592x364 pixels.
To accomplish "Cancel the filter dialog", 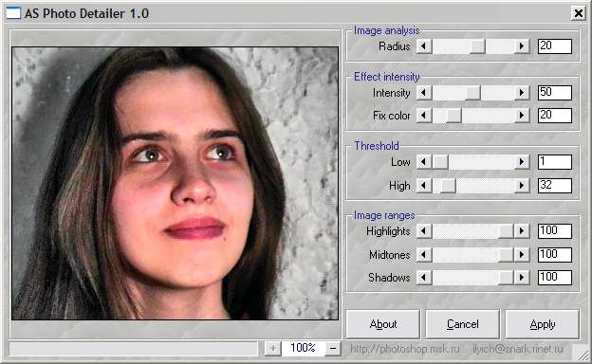I will tap(463, 324).
